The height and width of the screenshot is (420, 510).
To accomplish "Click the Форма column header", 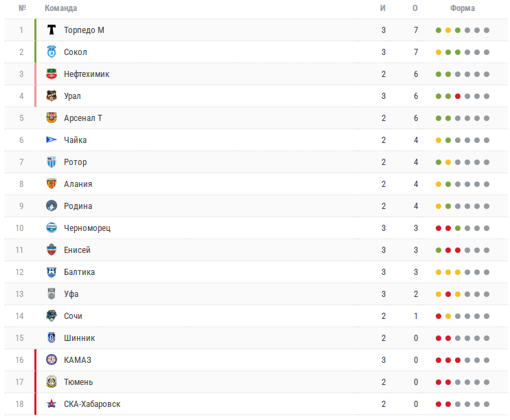I will click(463, 8).
